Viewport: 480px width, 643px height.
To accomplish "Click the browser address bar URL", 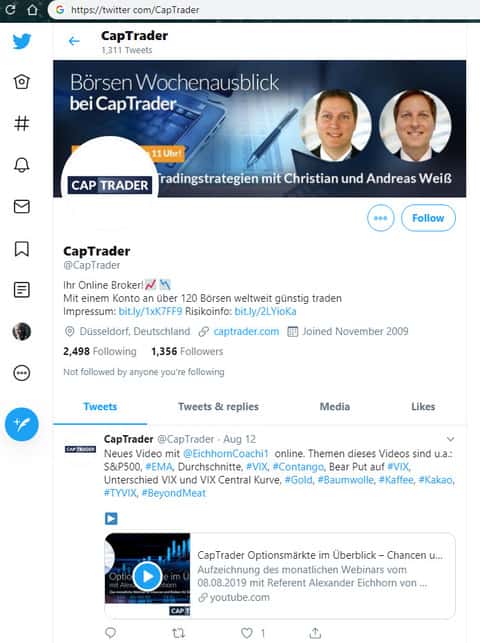I will click(x=135, y=10).
